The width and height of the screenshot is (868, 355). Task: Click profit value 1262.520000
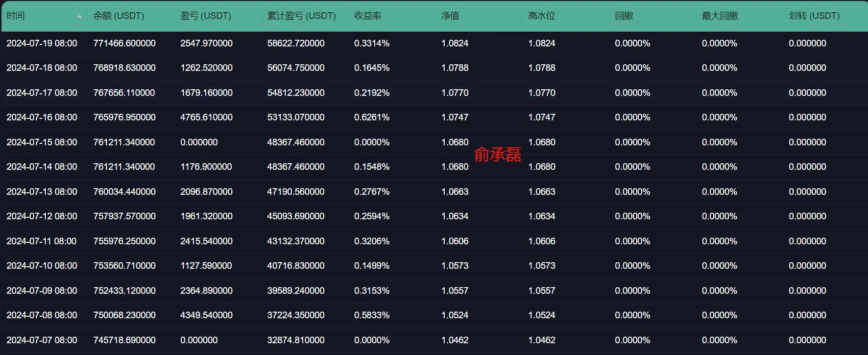pos(206,68)
